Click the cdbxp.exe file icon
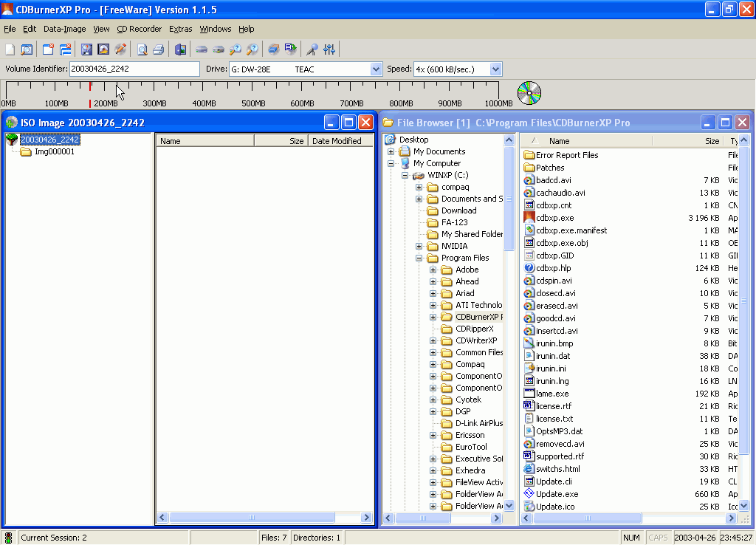Screen dimensions: 756x545 (529, 218)
